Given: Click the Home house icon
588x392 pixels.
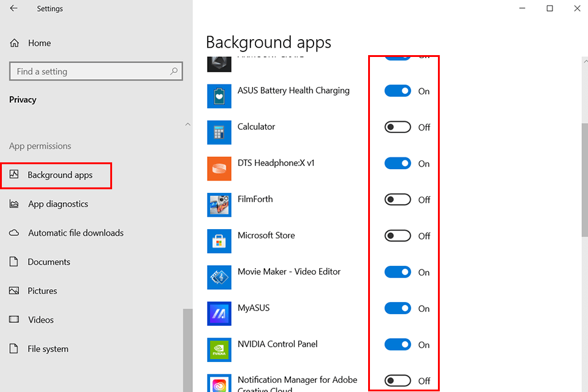Looking at the screenshot, I should click(14, 43).
